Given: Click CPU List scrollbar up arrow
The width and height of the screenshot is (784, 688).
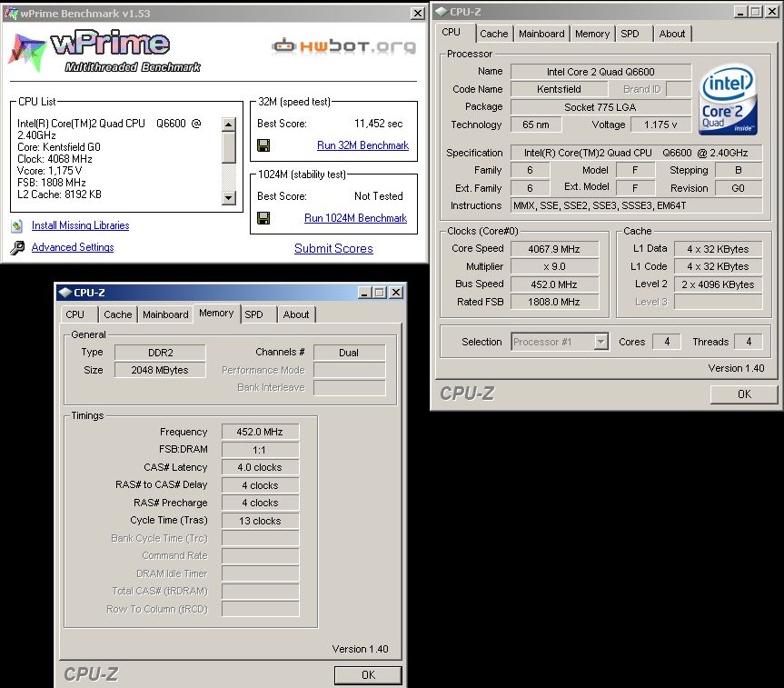Looking at the screenshot, I should [229, 125].
